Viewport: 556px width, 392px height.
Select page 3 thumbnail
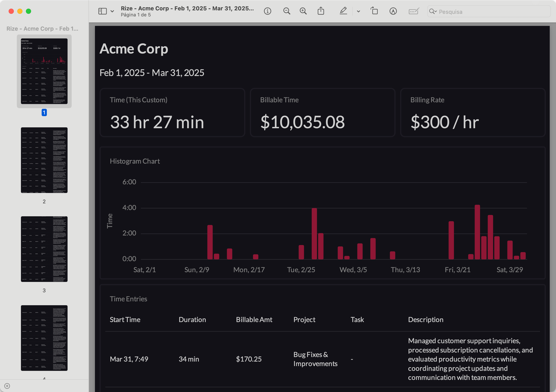(44, 249)
